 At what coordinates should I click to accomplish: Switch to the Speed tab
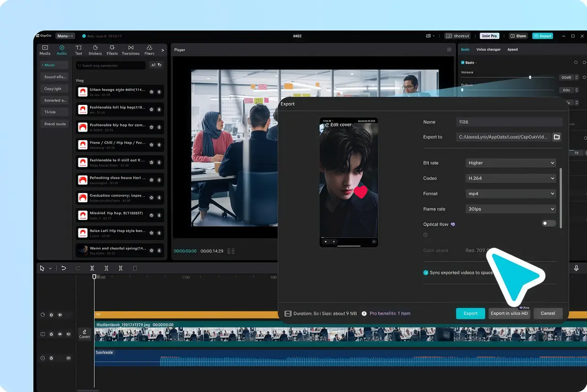512,49
